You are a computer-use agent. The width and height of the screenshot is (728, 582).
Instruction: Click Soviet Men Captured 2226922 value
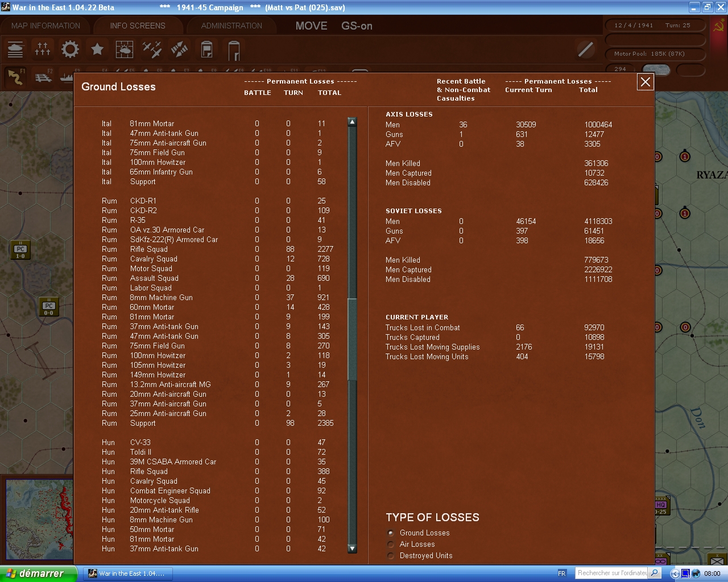coord(598,270)
